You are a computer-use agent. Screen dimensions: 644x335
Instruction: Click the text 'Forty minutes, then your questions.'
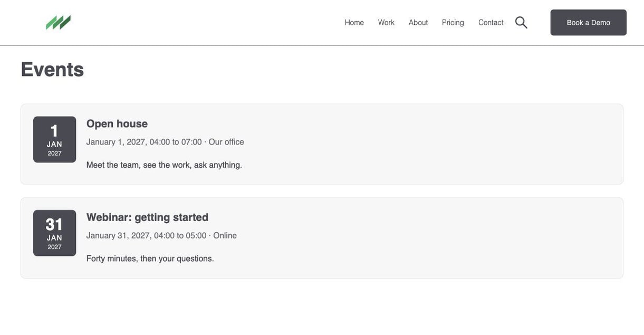coord(150,259)
